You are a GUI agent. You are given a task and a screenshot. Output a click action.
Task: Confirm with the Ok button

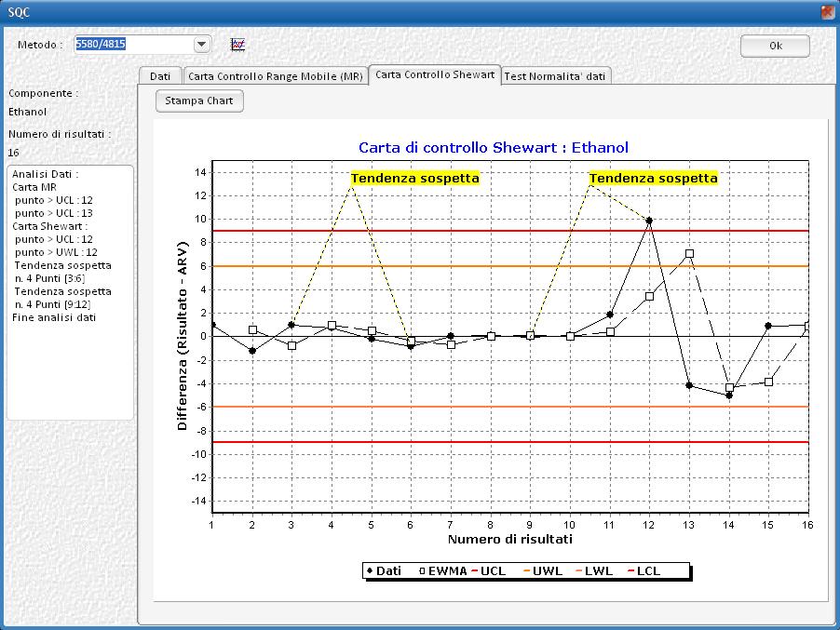pyautogui.click(x=775, y=46)
